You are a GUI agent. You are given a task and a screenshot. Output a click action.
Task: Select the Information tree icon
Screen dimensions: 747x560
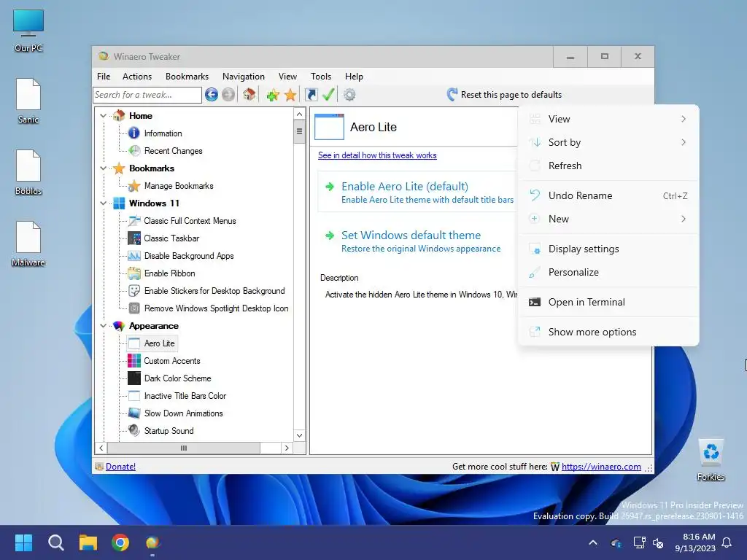[x=134, y=133]
